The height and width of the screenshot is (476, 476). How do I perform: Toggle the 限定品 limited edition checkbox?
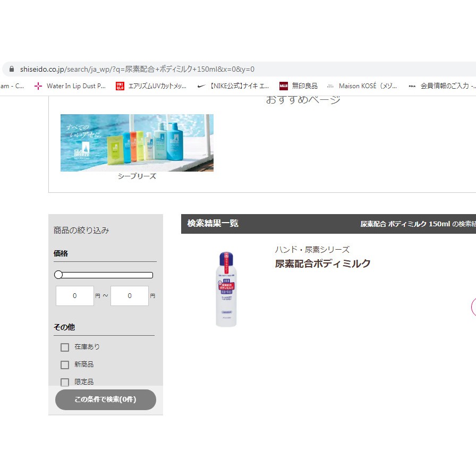tap(65, 382)
